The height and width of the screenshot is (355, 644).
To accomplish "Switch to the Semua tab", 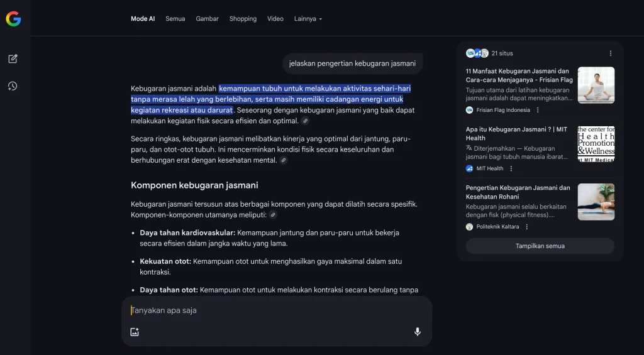I will (x=175, y=19).
